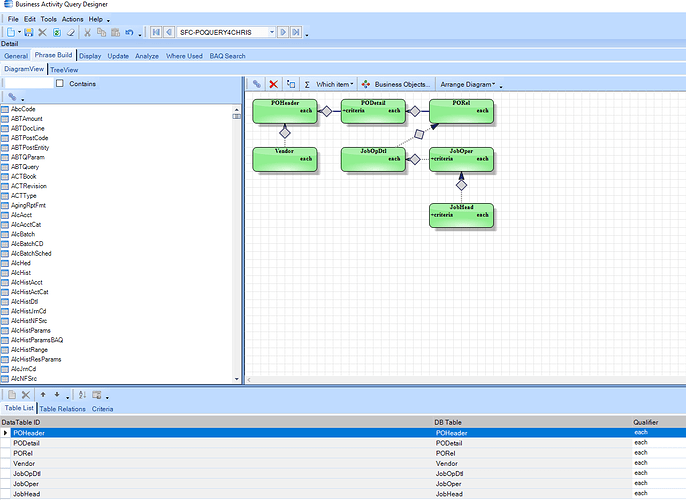Open the File menu
The width and height of the screenshot is (686, 500).
coord(13,19)
